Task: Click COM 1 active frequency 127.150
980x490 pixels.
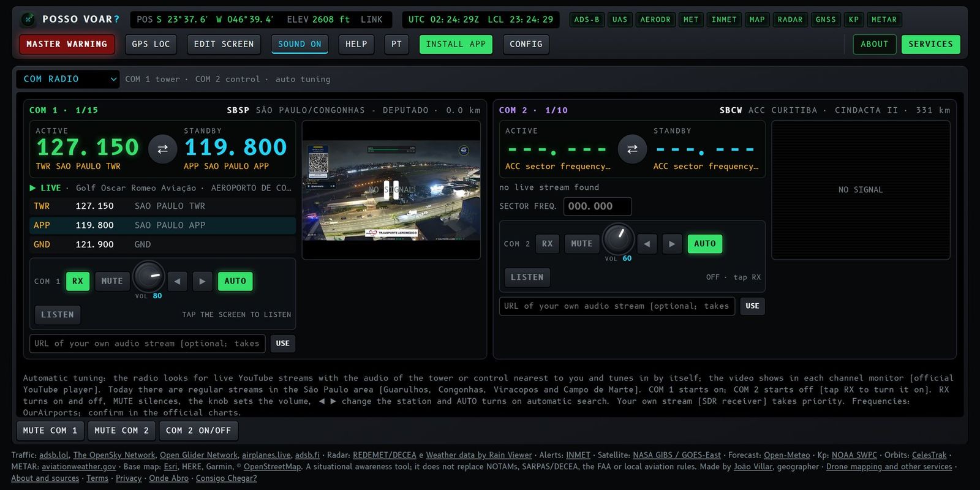Action: click(x=88, y=148)
